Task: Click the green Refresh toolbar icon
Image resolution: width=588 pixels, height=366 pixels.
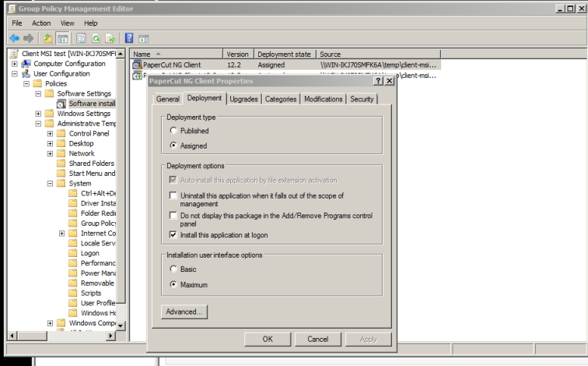Action: point(96,38)
